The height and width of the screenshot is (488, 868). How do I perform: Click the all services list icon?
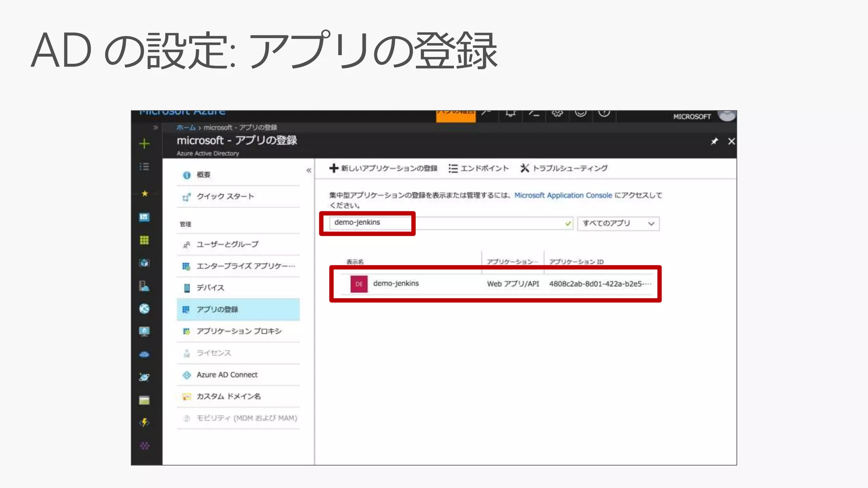(144, 166)
